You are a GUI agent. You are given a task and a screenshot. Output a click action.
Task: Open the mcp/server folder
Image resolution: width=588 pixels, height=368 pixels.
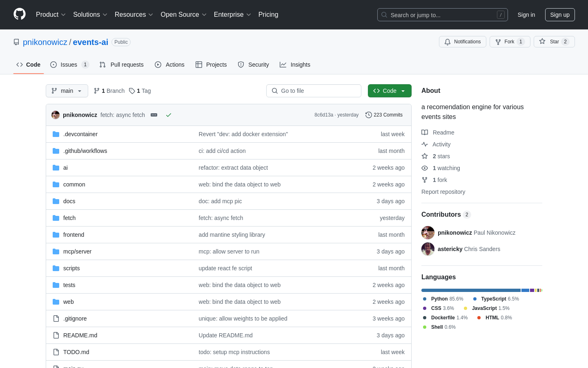pos(77,251)
